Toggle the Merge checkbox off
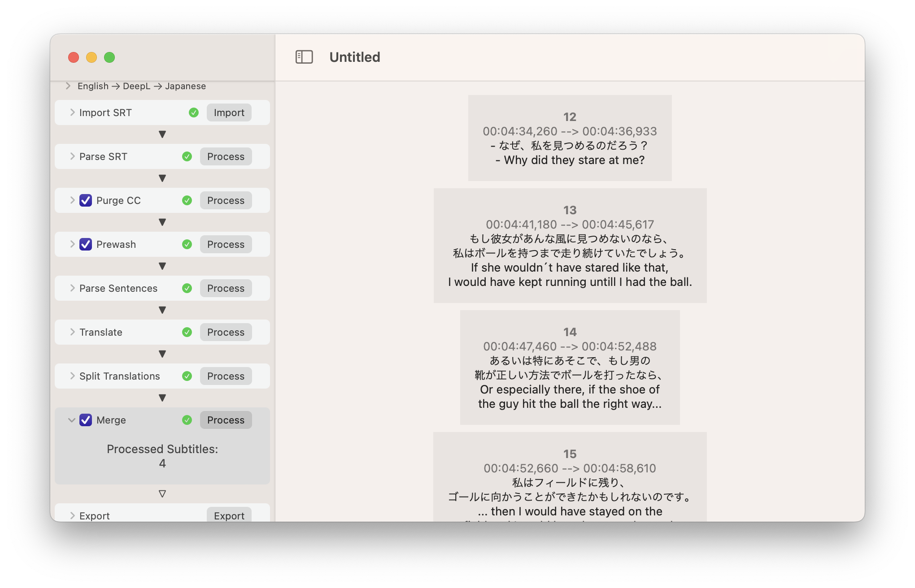Screen dimensions: 915x588 point(86,420)
